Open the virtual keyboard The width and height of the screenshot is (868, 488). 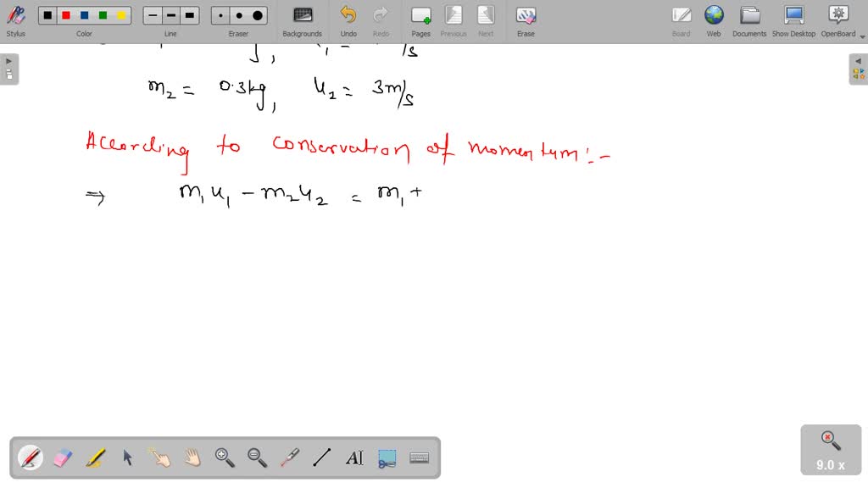pyautogui.click(x=418, y=457)
